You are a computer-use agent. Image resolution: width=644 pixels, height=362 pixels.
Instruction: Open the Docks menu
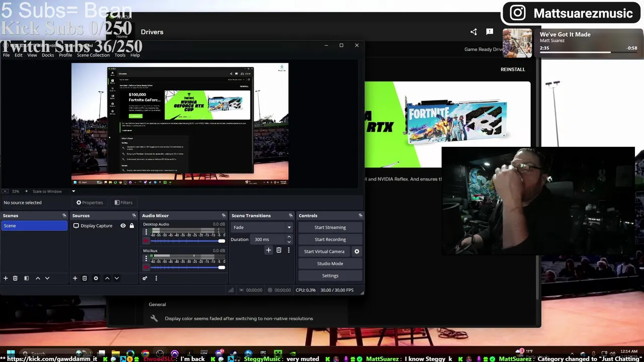tap(48, 55)
